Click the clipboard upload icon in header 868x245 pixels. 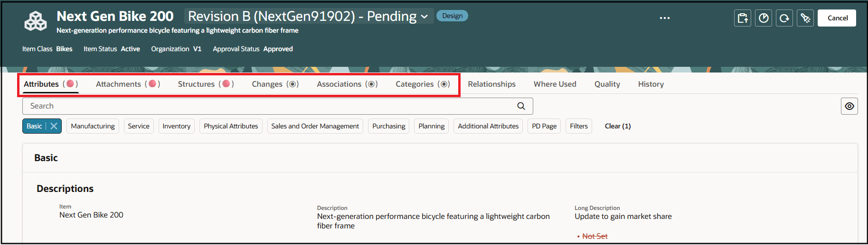[743, 18]
